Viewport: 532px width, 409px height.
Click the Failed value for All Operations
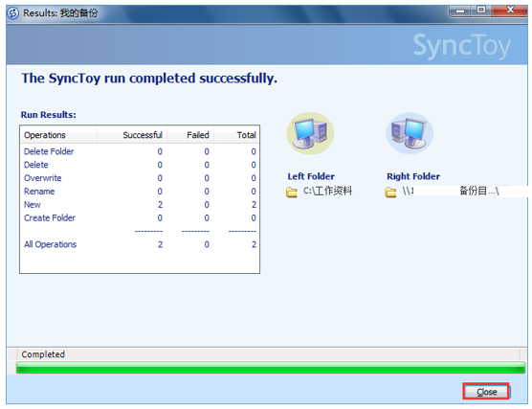[207, 244]
